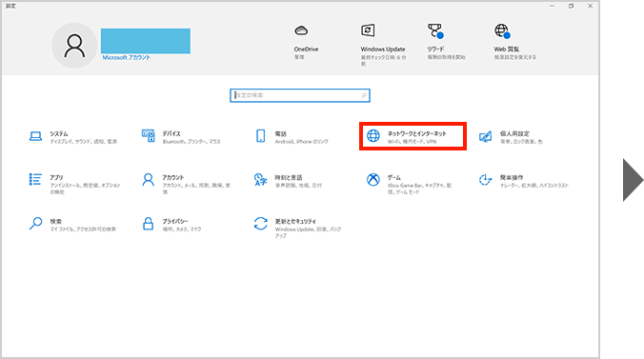
Task: Click the リワード trophy icon
Action: click(x=435, y=31)
